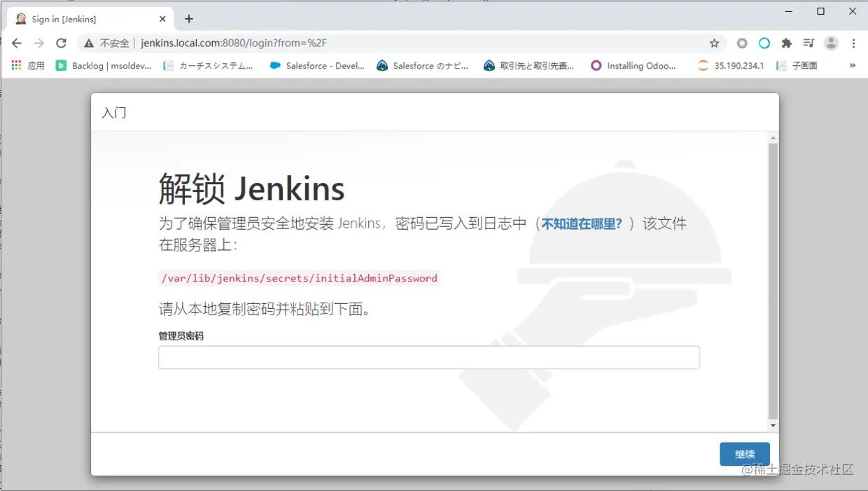Close the Sign in [Jenkins] tab
Screen dimensions: 868x491
163,19
